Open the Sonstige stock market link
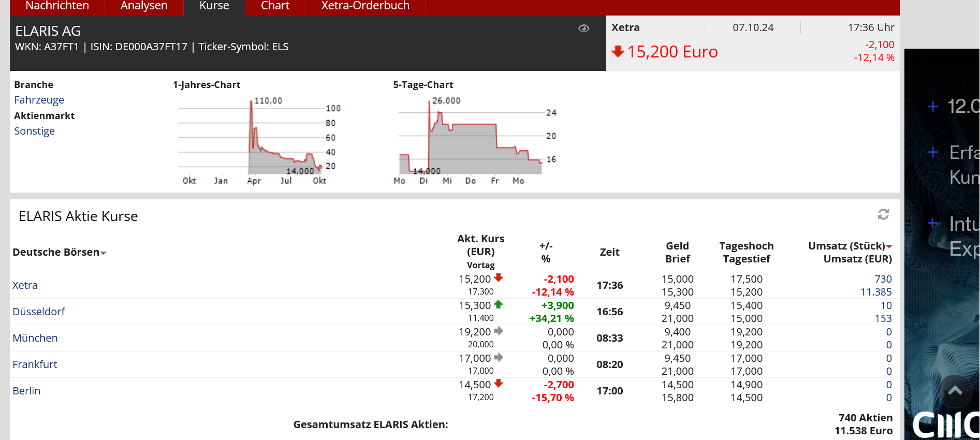Screen dimensions: 980x440 coord(34,131)
